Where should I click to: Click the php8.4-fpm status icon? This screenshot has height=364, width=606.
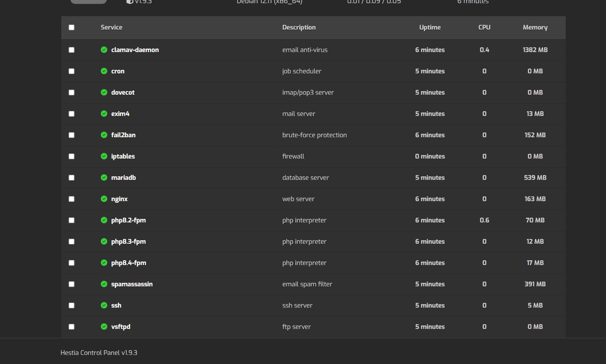pos(104,263)
